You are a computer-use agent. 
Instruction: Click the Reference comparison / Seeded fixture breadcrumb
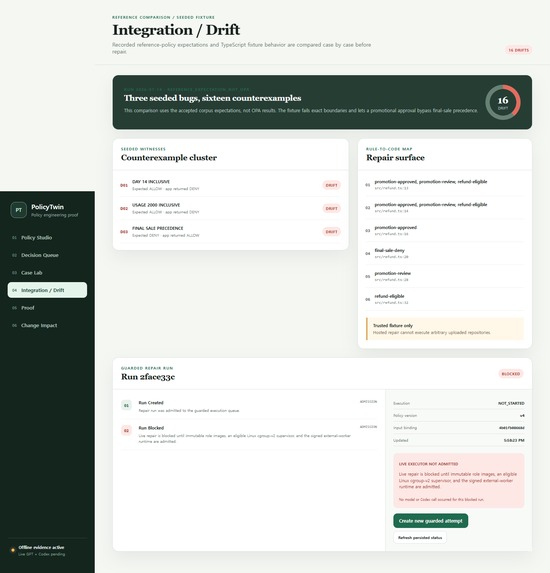163,18
